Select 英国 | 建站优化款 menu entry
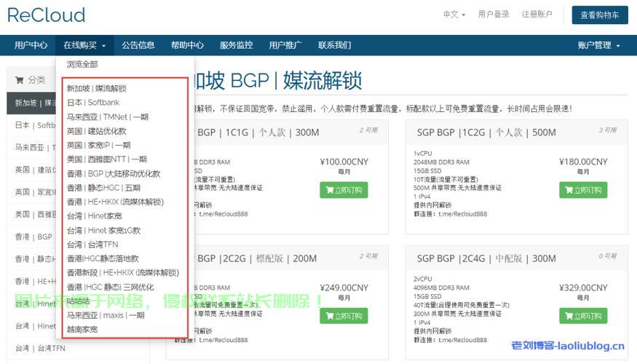This screenshot has height=364, width=637. click(x=97, y=131)
